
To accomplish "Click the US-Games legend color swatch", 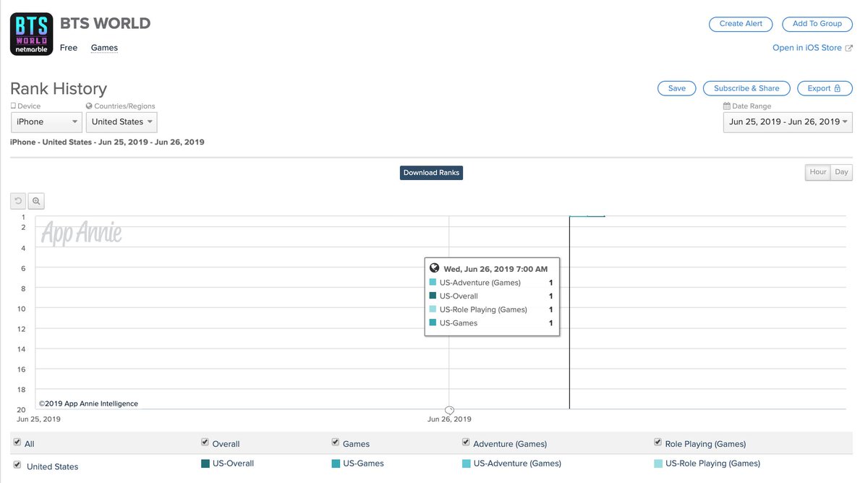I will click(336, 463).
